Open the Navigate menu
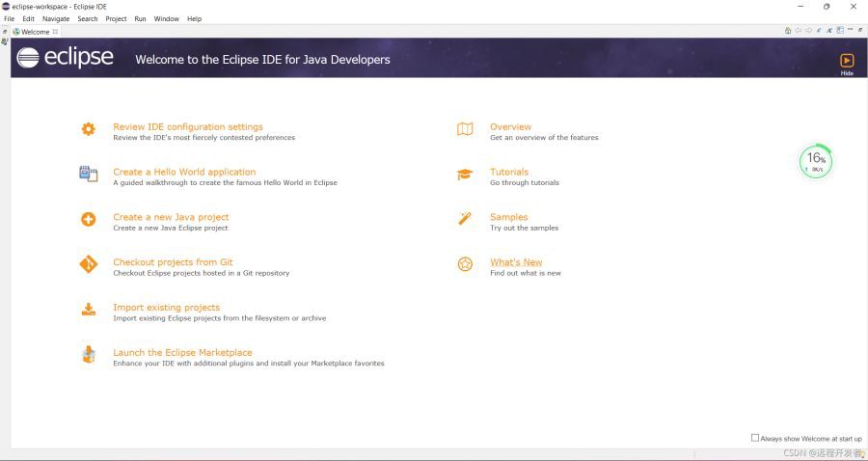 point(56,19)
